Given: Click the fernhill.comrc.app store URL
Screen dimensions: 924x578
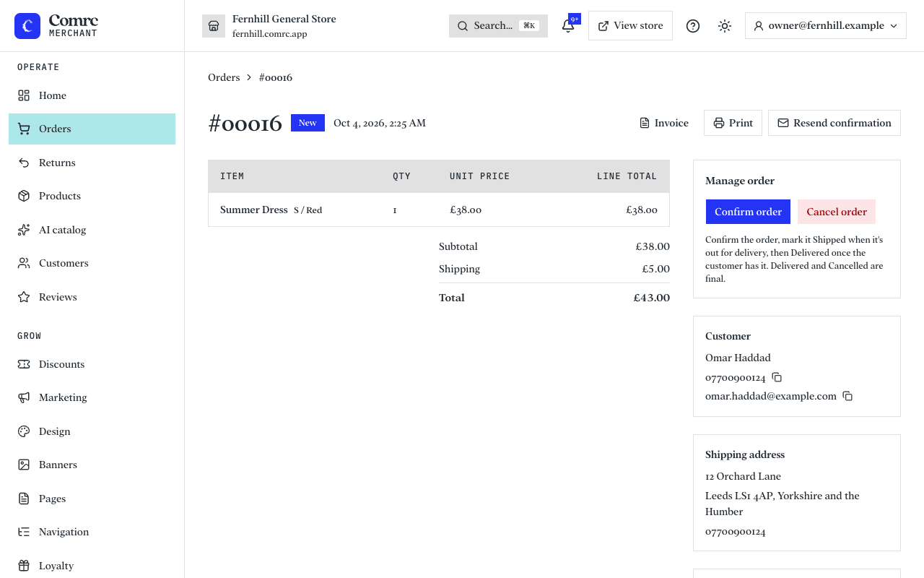Looking at the screenshot, I should point(270,34).
